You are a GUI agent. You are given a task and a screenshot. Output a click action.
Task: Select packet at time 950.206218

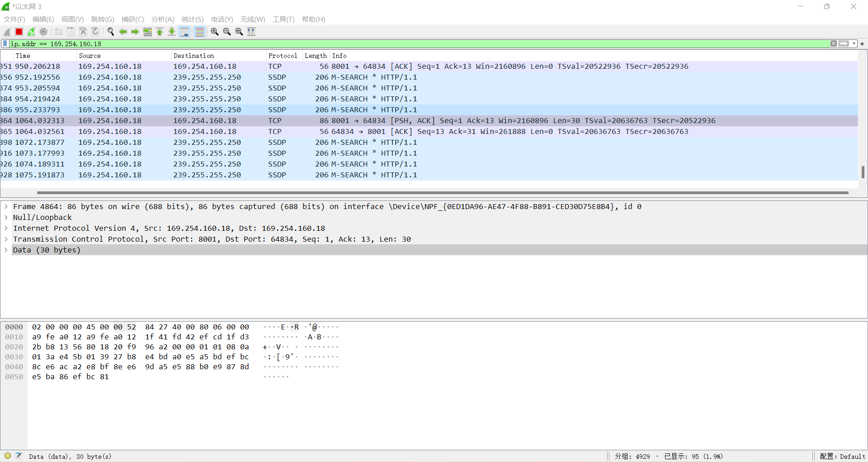(x=429, y=67)
